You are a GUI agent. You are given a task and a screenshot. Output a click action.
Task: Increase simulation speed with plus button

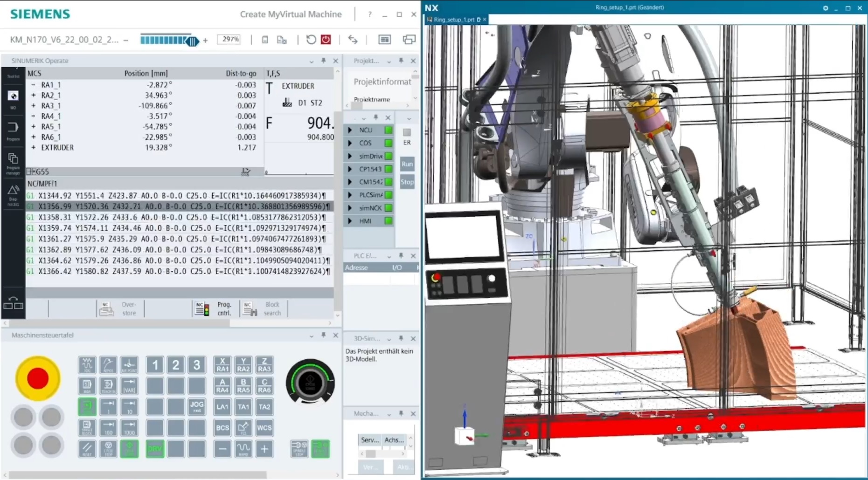205,40
